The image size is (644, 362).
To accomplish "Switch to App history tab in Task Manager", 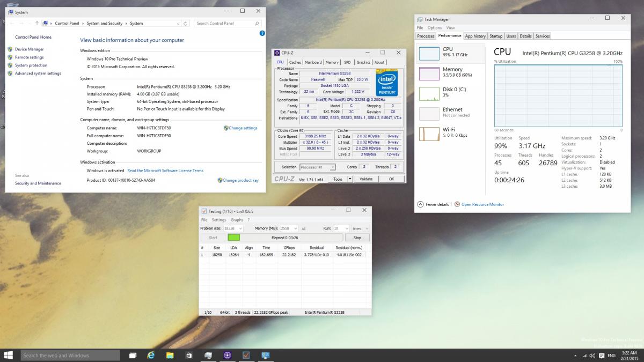I will (475, 36).
